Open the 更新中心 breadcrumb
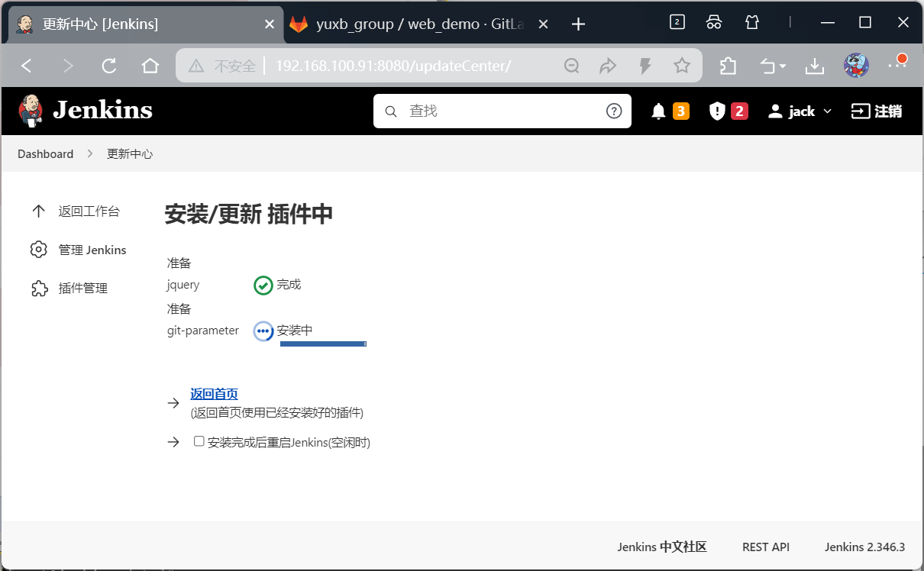Screen dimensions: 924x571 (130, 153)
